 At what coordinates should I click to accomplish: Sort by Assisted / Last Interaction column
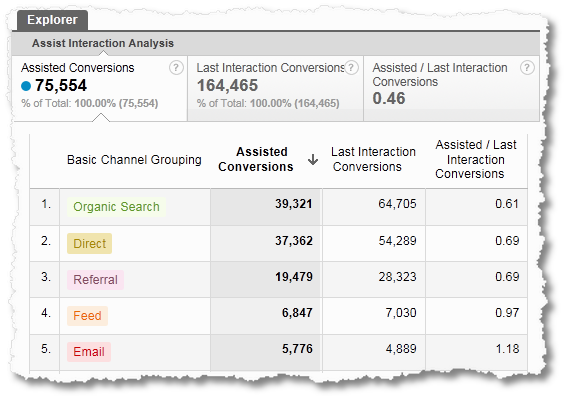476,159
